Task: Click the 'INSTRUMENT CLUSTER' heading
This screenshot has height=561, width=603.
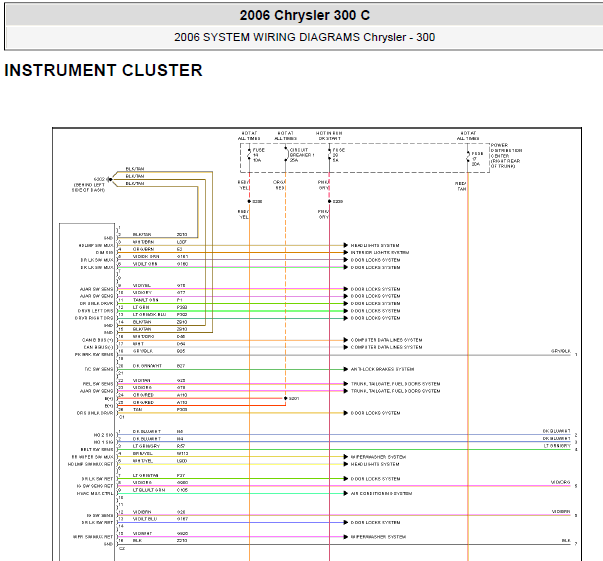Action: point(103,70)
